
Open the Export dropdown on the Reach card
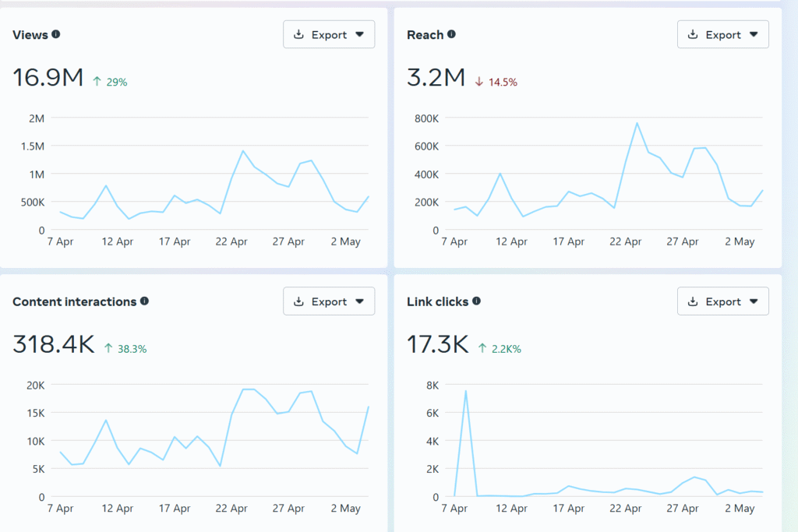click(x=754, y=34)
